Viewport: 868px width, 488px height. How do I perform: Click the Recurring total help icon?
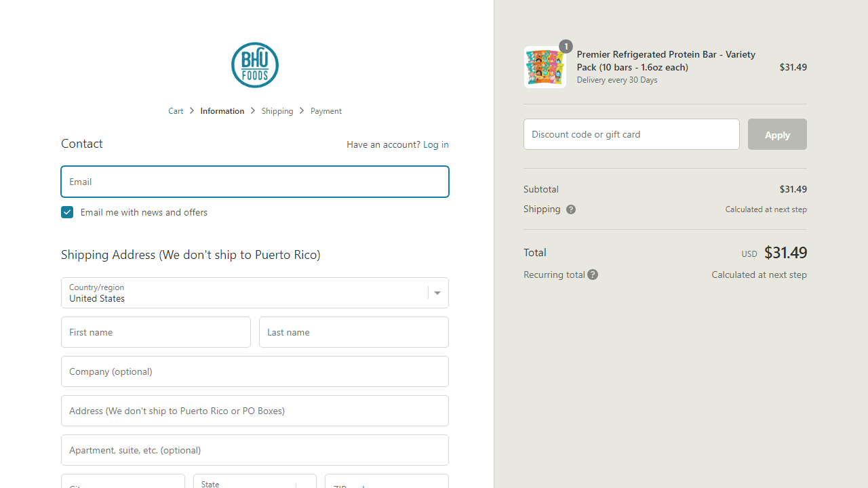pyautogui.click(x=593, y=274)
